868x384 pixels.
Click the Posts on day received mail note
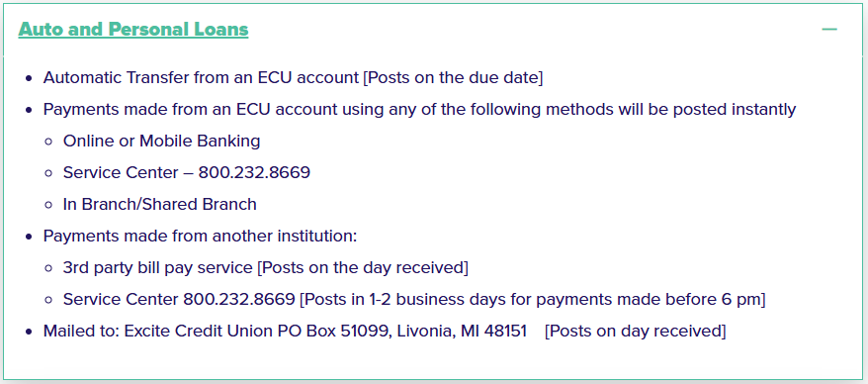(635, 332)
